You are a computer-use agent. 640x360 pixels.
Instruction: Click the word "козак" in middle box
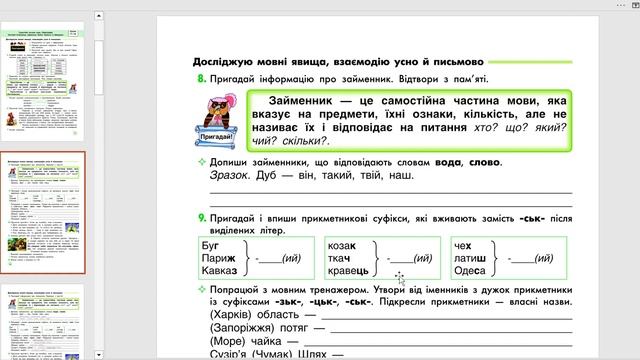(x=342, y=246)
